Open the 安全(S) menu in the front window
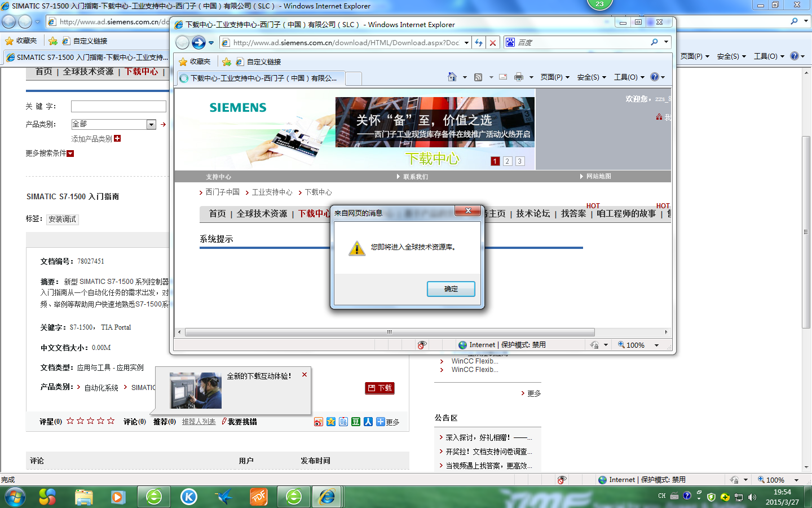This screenshot has height=508, width=812. pos(592,77)
